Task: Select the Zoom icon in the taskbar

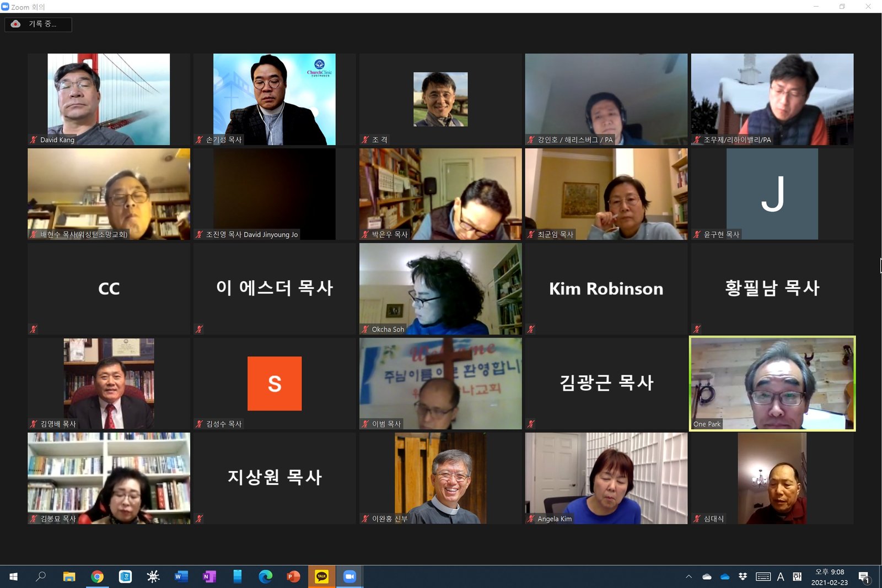Action: coord(349,576)
